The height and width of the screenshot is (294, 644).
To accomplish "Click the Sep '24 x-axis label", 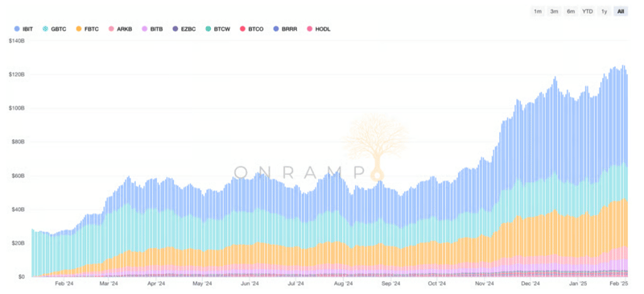I will pyautogui.click(x=390, y=284).
